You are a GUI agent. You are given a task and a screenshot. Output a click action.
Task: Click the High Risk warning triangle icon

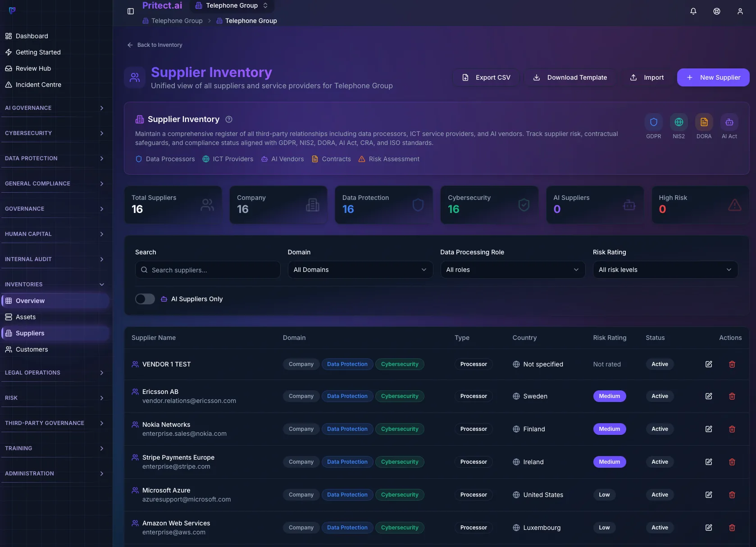pos(735,205)
